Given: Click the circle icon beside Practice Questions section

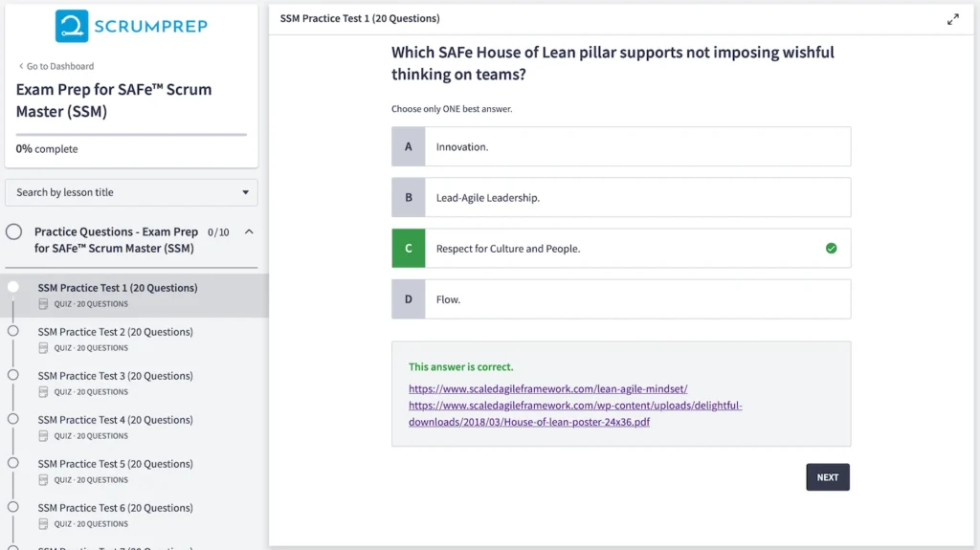Looking at the screenshot, I should pos(14,232).
